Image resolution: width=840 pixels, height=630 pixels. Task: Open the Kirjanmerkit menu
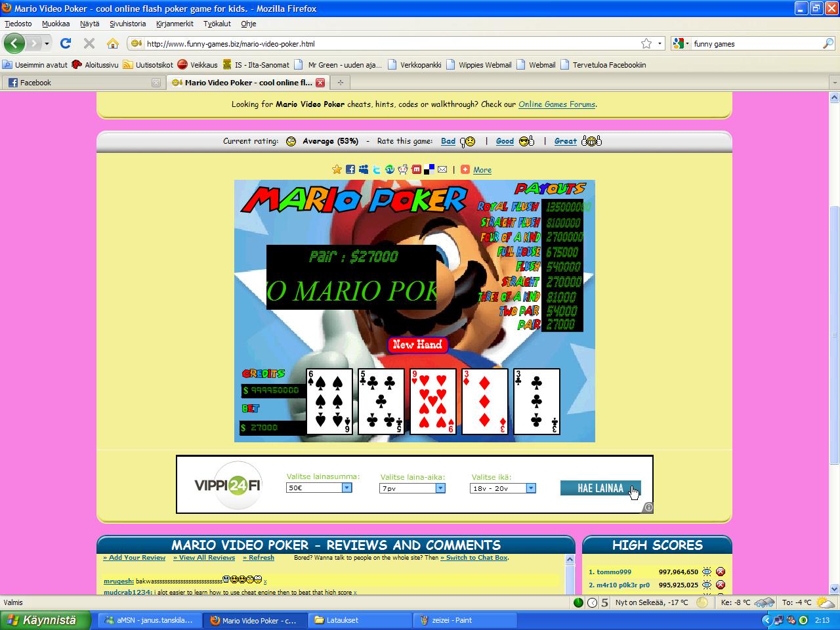click(x=175, y=24)
